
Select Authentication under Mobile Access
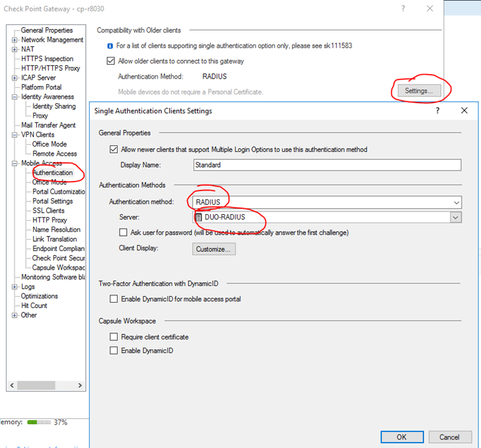[x=53, y=172]
